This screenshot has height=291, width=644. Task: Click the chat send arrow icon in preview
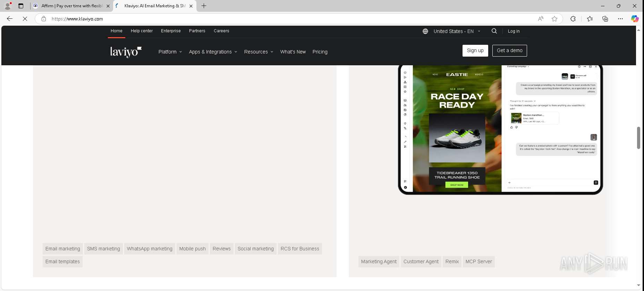point(596,183)
